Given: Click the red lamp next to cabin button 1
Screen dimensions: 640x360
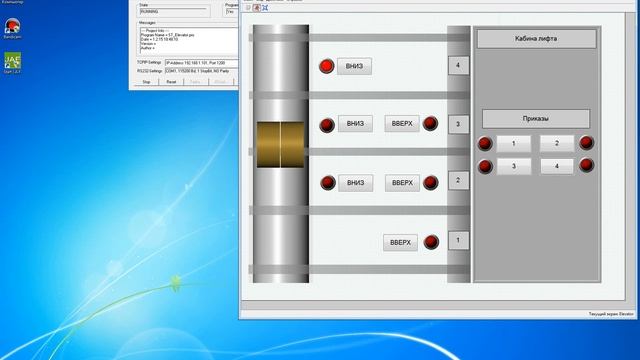Looking at the screenshot, I should point(485,143).
